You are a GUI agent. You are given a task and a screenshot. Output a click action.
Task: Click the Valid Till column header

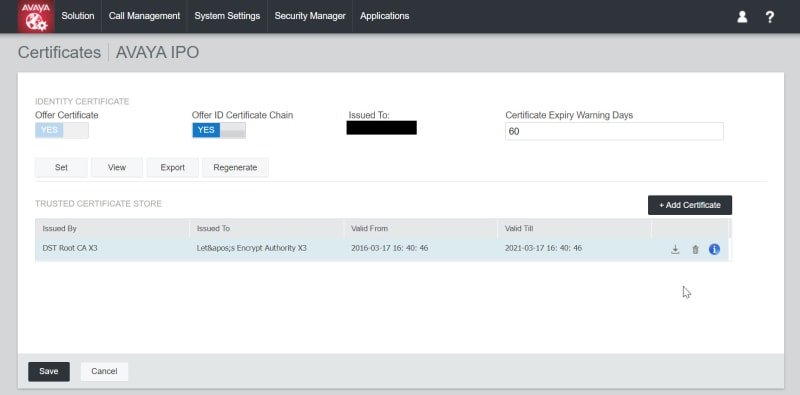click(x=574, y=229)
